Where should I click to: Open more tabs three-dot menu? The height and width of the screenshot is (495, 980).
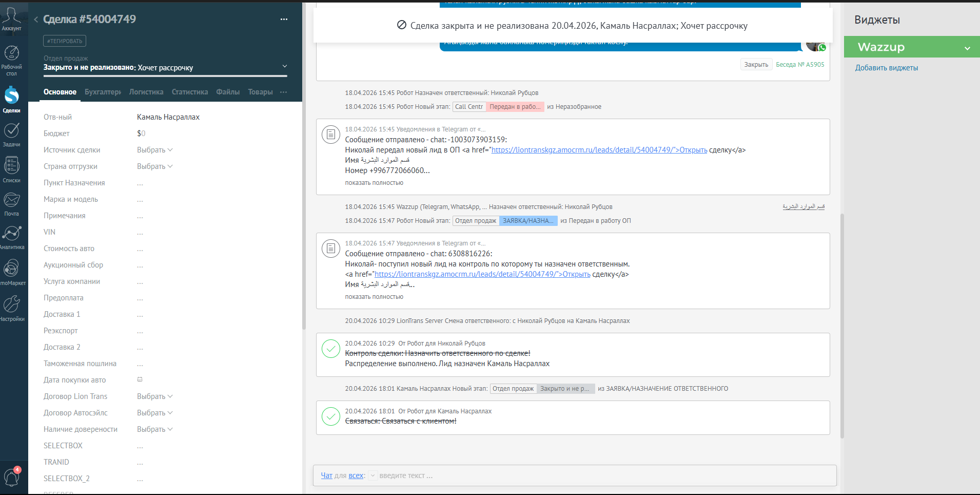coord(284,92)
